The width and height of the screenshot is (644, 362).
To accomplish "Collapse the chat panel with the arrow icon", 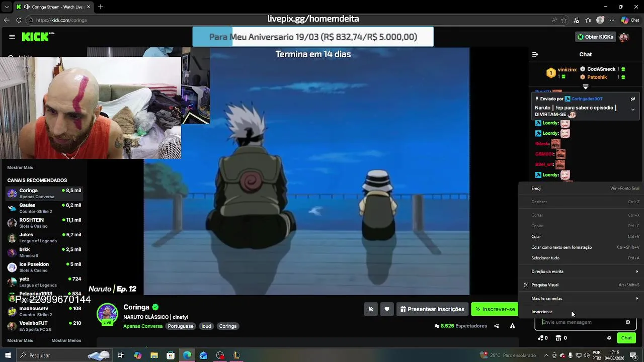I will tap(535, 54).
